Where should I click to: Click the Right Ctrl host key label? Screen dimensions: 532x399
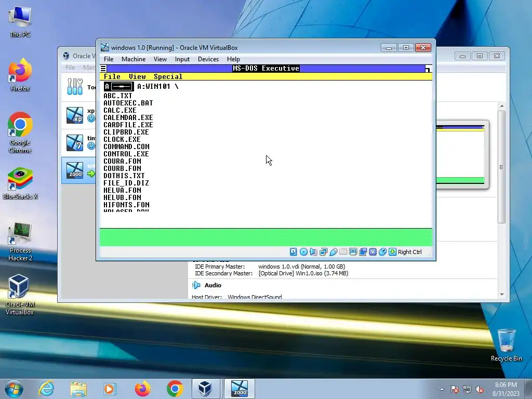[409, 252]
